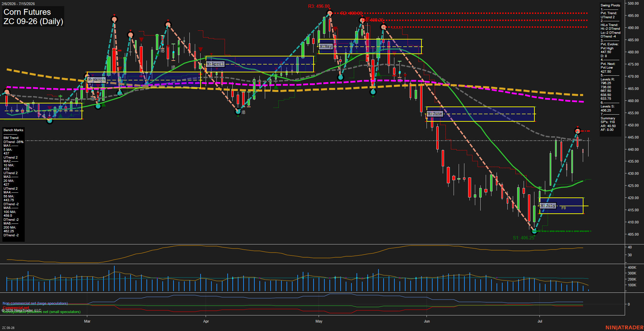The width and height of the screenshot is (644, 331).
Task: Click 'Non-commercial net (large speculators)' legend entry
Action: [35, 303]
